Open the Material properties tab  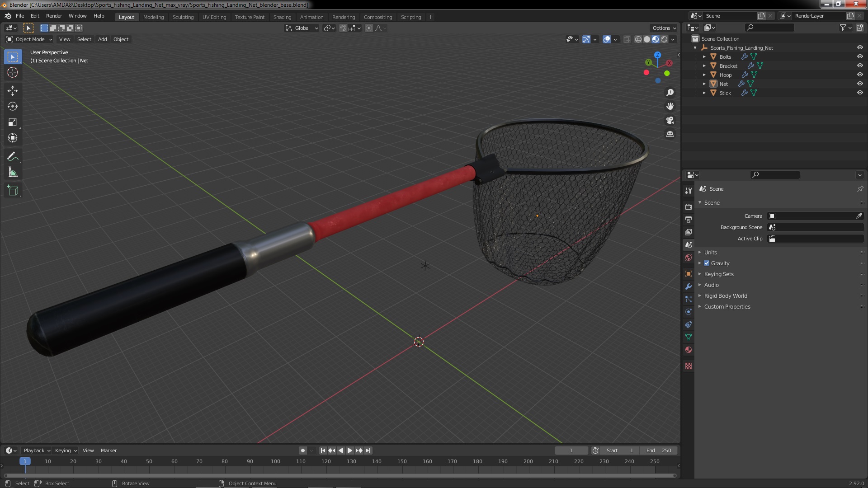(x=689, y=350)
